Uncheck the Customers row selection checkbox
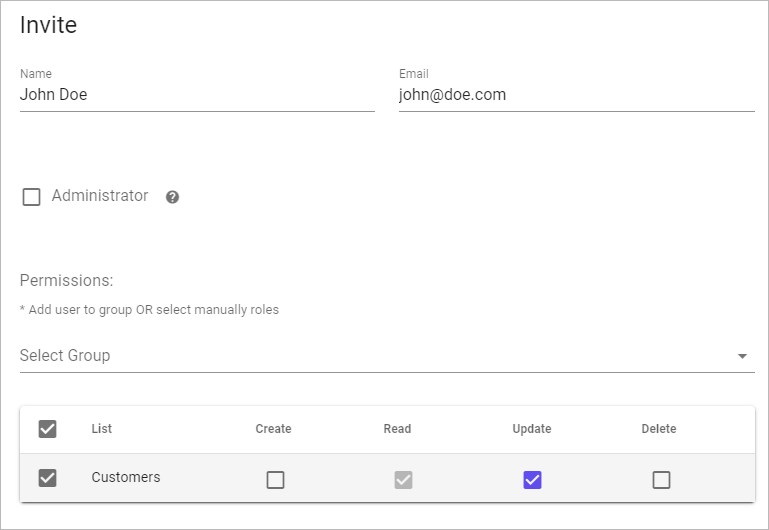 (x=48, y=478)
